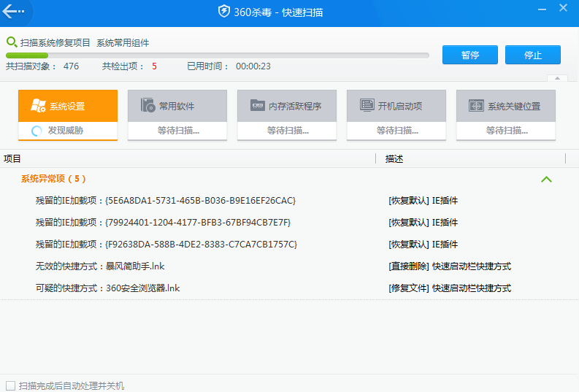This screenshot has width=579, height=392.
Task: Click 扫描系统修复项目 status text
Action: coord(55,43)
